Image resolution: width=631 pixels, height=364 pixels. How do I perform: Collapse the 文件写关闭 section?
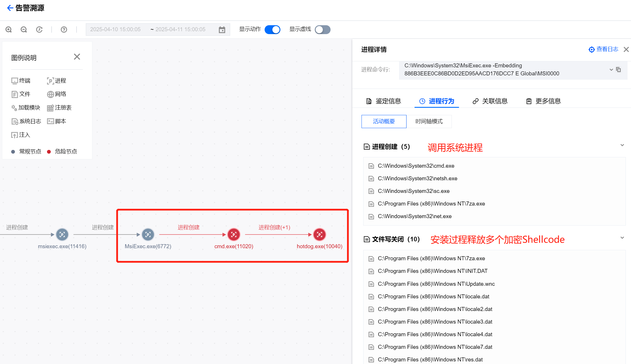click(622, 238)
